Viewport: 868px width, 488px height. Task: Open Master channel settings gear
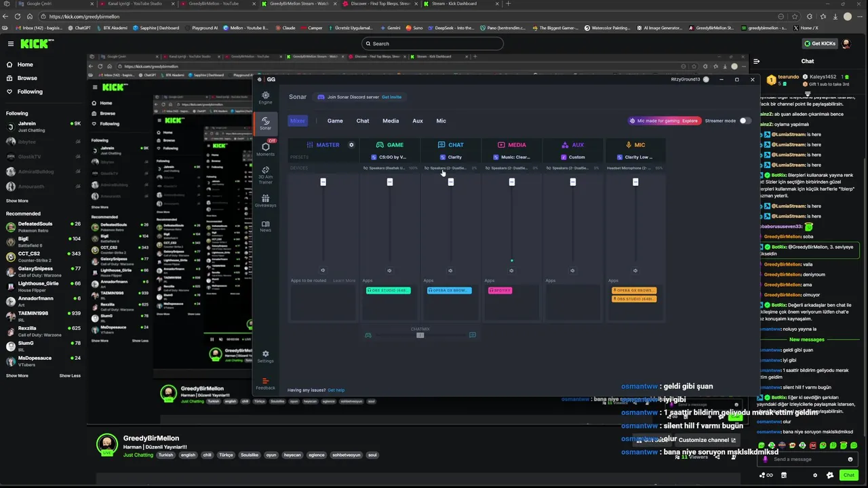[351, 144]
